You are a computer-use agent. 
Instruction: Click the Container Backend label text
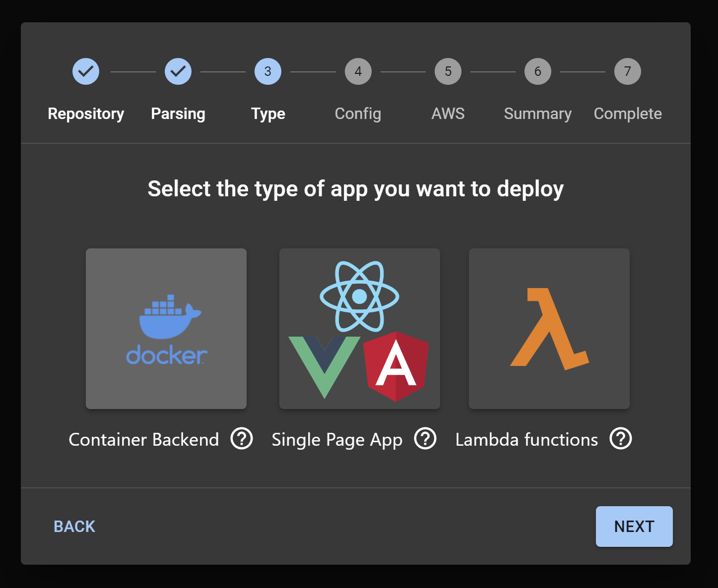point(144,440)
